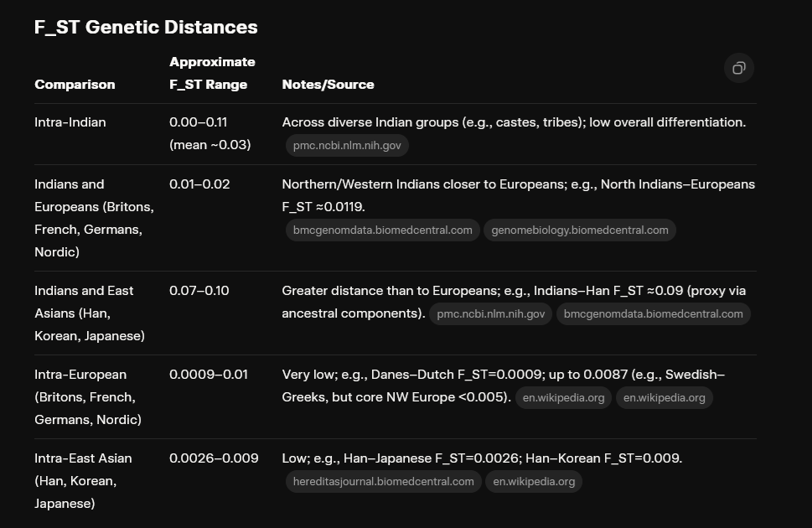Click the Notes/Source column header
Viewport: 812px width, 528px height.
coord(328,85)
